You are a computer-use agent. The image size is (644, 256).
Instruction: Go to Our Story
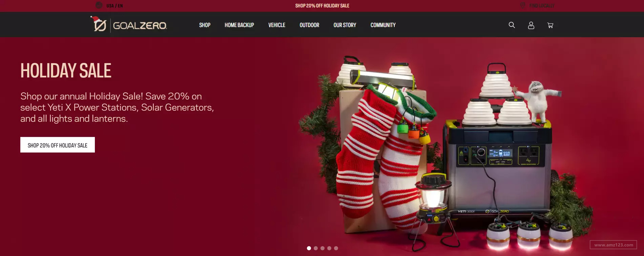(x=345, y=25)
